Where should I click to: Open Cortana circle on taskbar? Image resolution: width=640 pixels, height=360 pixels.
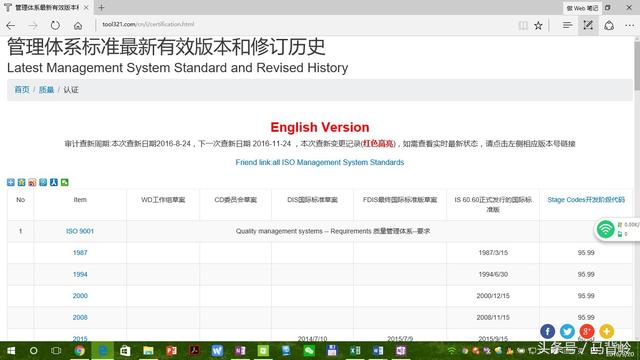tap(33, 351)
